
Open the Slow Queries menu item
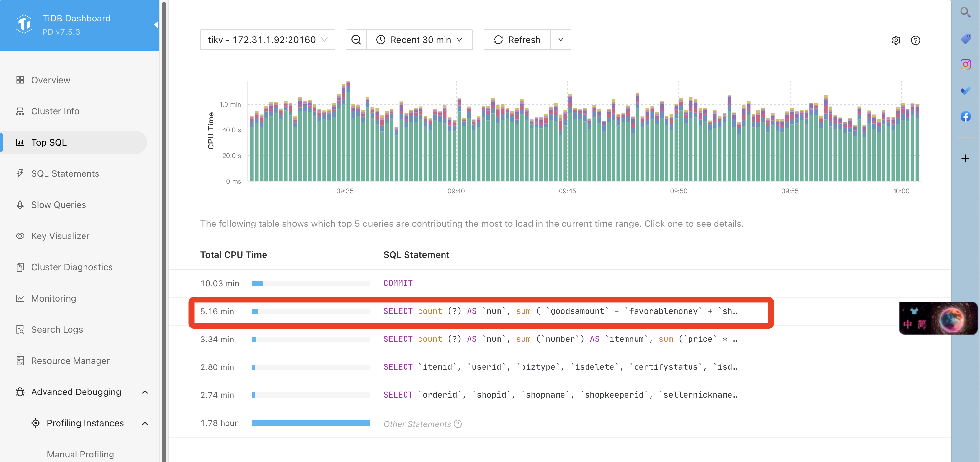click(x=58, y=205)
